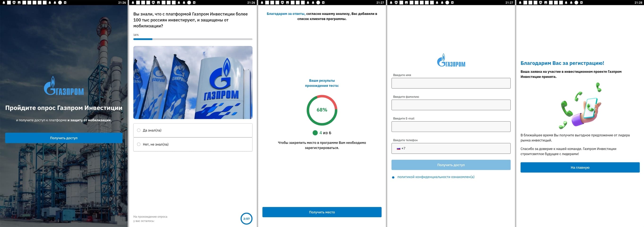Tap the round circle icon in the welcome screen status bar
The height and width of the screenshot is (227, 644).
pyautogui.click(x=60, y=3)
